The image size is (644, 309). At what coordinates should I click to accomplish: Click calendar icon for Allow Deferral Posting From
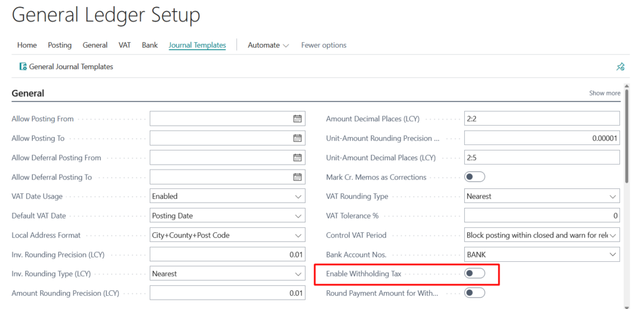(x=297, y=158)
